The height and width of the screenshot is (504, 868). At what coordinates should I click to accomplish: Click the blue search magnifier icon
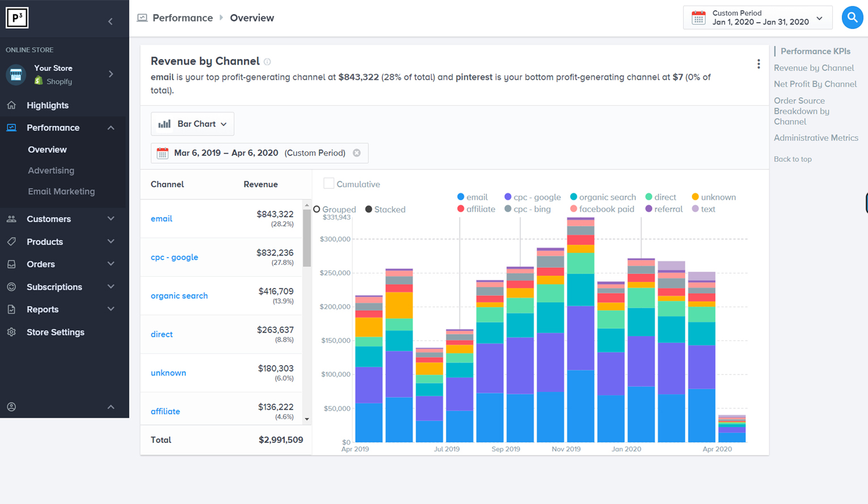(x=852, y=18)
